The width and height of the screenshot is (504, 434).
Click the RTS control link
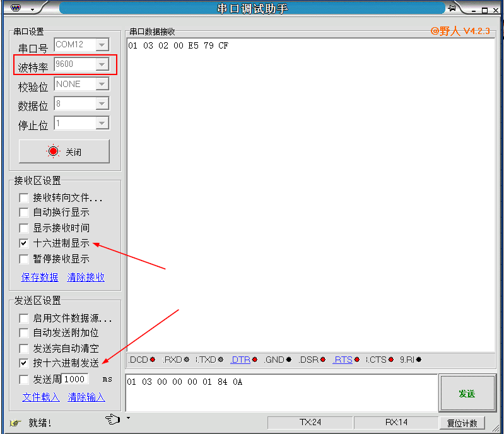click(343, 360)
